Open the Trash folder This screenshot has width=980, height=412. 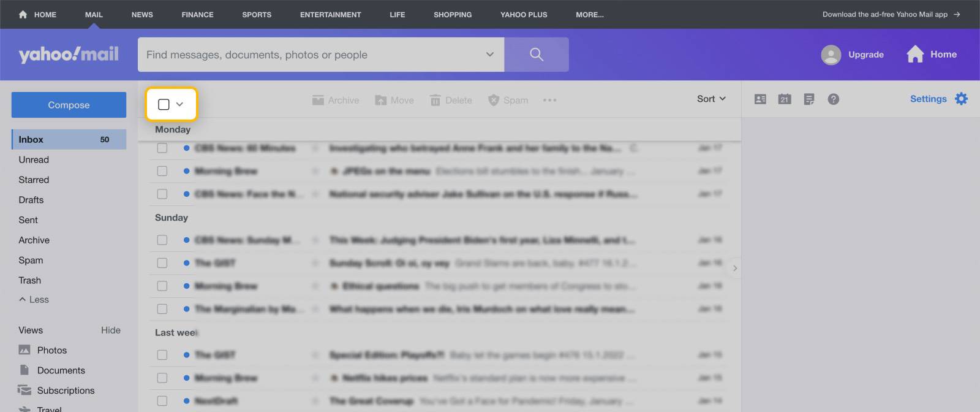click(x=30, y=280)
